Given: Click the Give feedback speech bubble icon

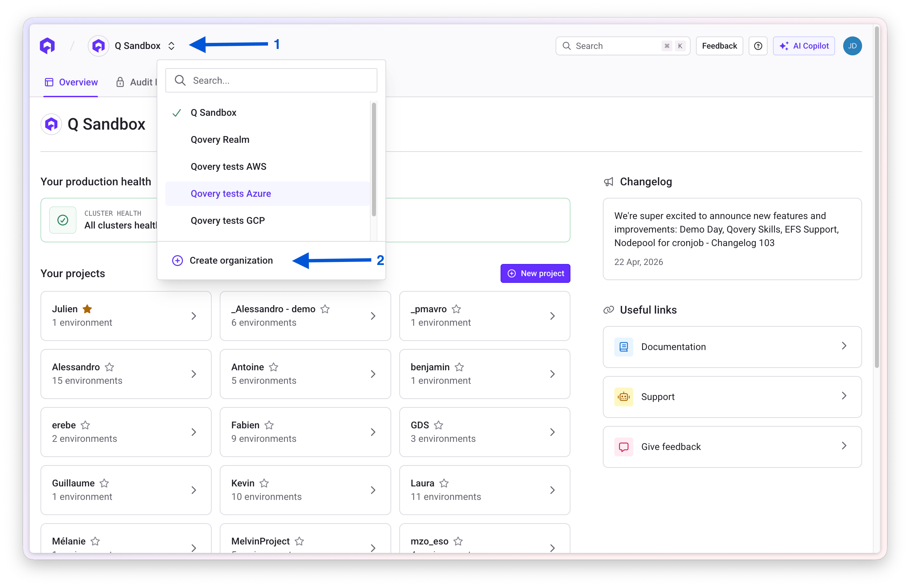Looking at the screenshot, I should [623, 447].
